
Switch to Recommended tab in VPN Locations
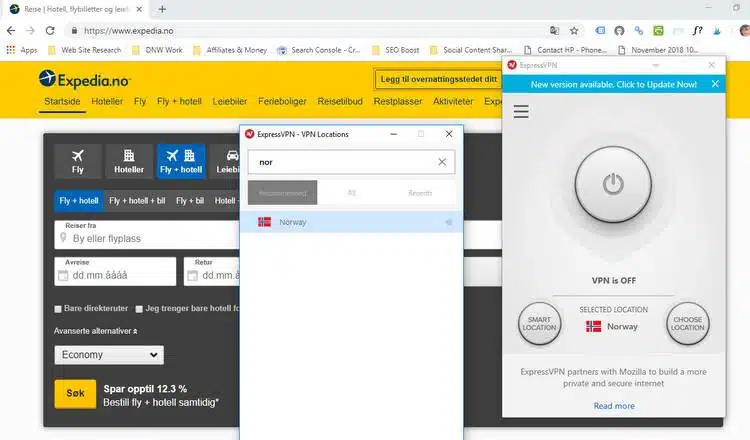(282, 193)
